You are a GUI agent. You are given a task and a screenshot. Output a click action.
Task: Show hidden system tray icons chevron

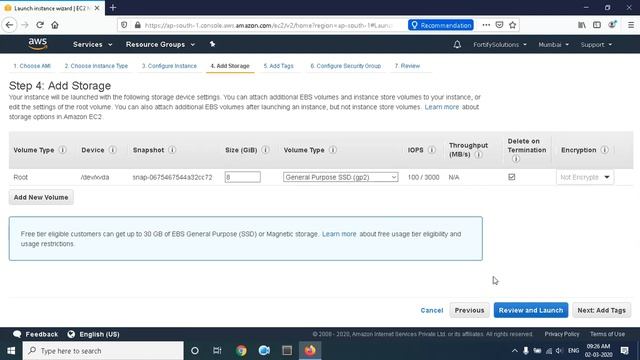(x=514, y=351)
